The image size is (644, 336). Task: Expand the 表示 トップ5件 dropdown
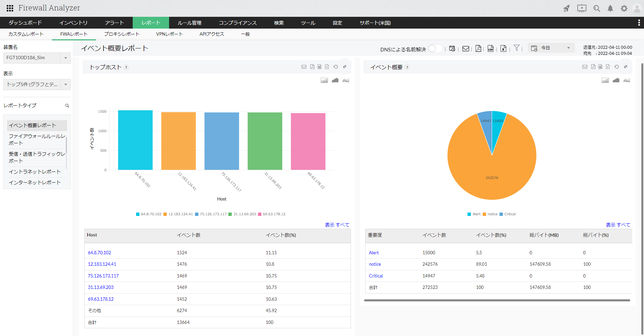click(x=37, y=84)
